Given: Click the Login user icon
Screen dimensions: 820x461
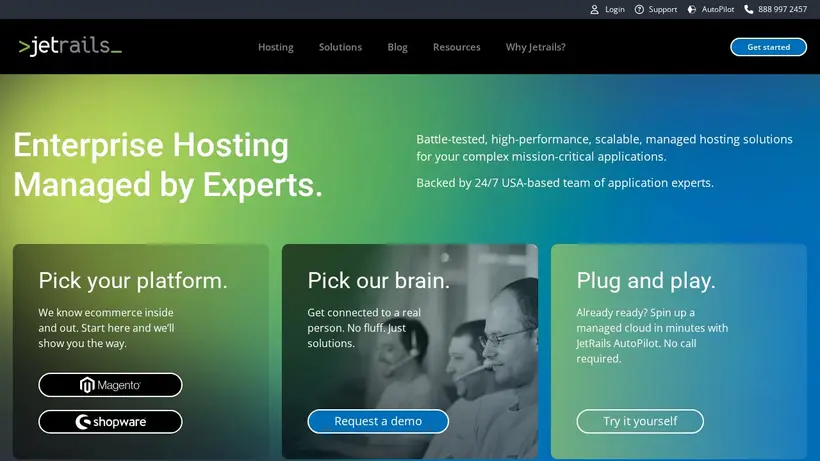Looking at the screenshot, I should tap(594, 9).
